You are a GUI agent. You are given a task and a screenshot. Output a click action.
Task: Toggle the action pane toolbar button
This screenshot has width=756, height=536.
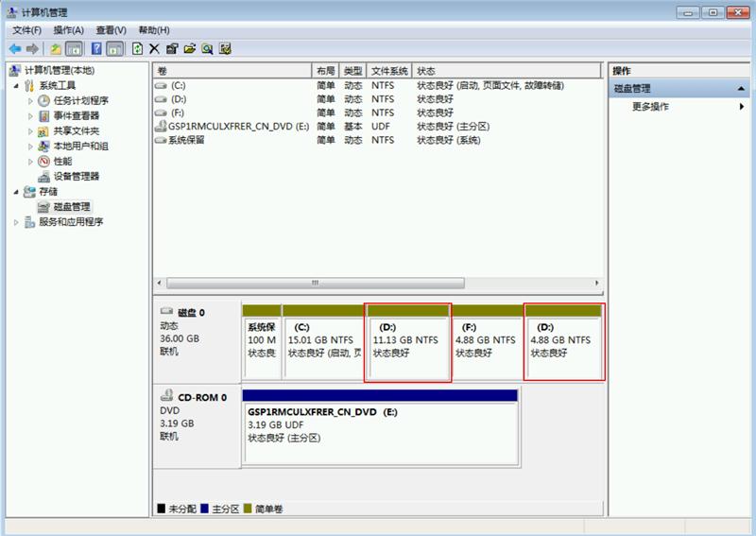pyautogui.click(x=114, y=48)
